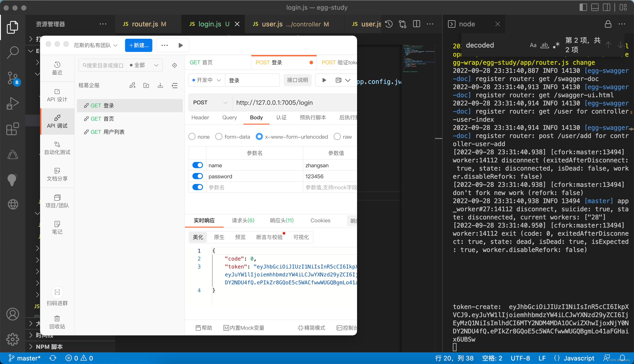Viewport: 634px width, 364px height.
Task: Open Source Control with 8 changes
Action: click(x=13, y=79)
